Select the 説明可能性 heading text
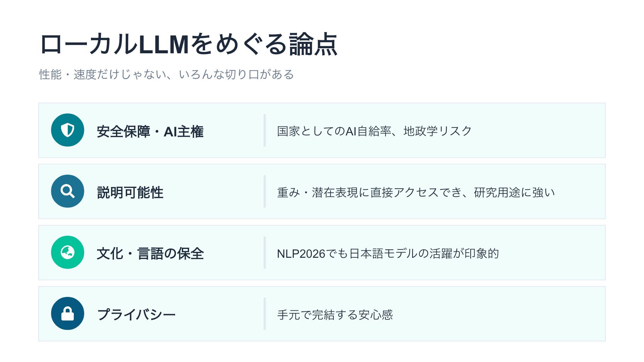Screen dimensions: 644x362 tap(130, 193)
